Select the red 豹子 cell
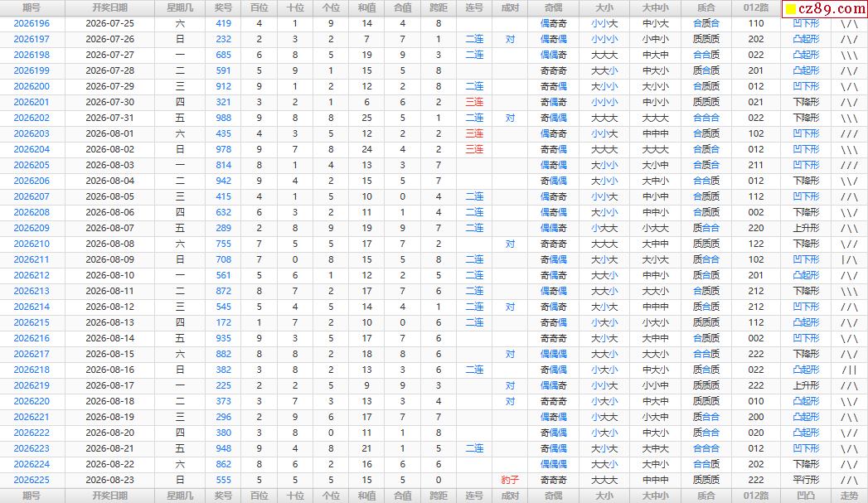868x503 pixels. (x=510, y=481)
